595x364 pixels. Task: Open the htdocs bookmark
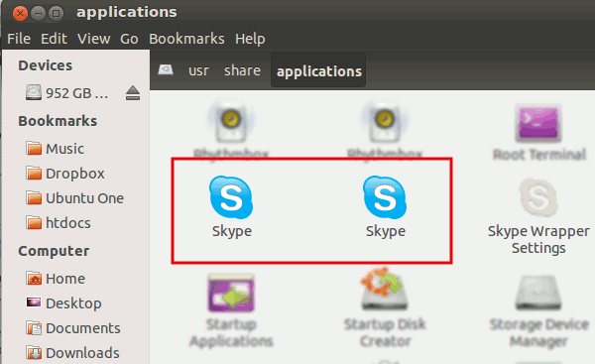(x=67, y=223)
